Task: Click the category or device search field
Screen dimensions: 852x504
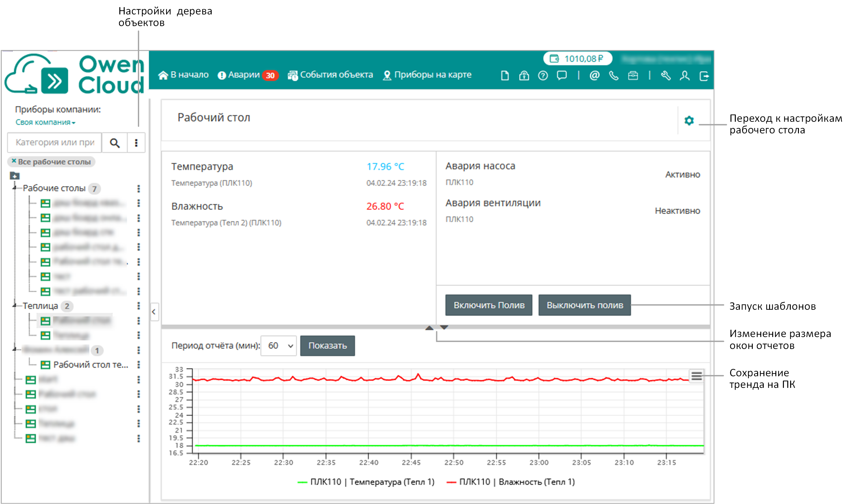Action: pyautogui.click(x=55, y=142)
